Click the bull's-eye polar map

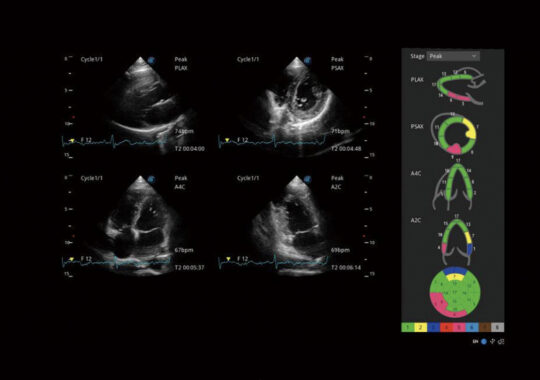pos(455,292)
